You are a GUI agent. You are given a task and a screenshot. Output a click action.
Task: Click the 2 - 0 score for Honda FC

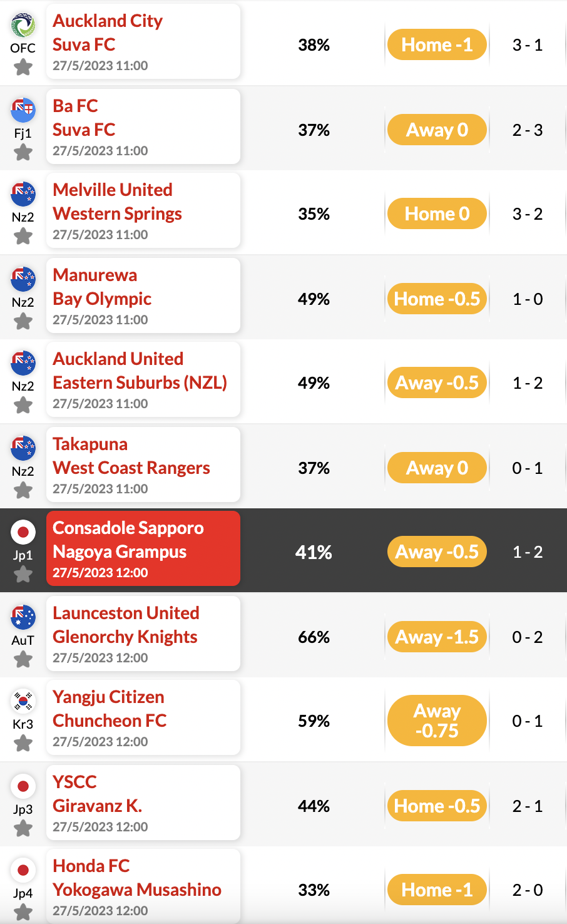(x=528, y=890)
